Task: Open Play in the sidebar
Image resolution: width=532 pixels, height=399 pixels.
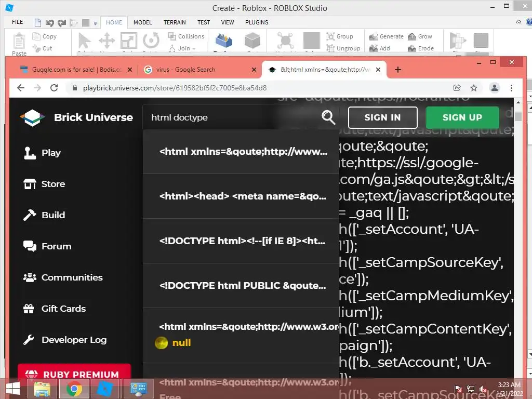Action: (x=42, y=153)
